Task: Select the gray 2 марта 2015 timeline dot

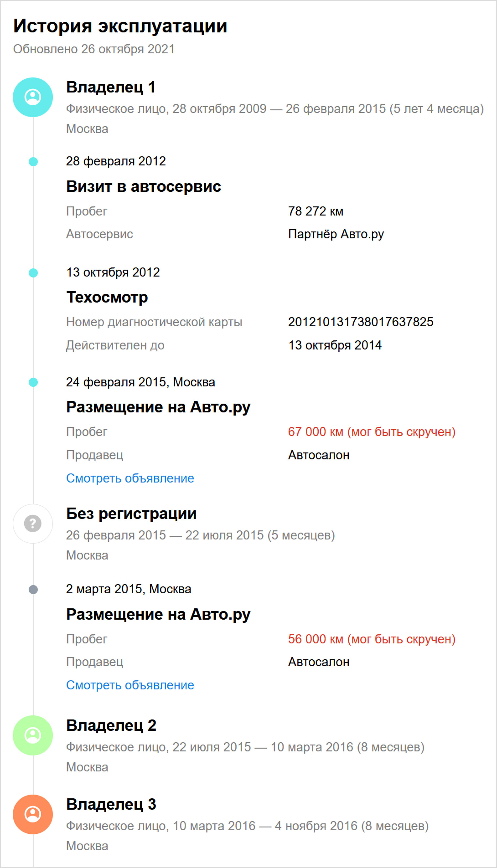Action: [33, 589]
